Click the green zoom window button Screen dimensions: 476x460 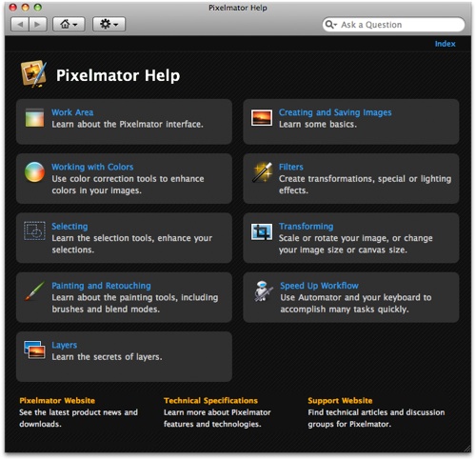pos(38,8)
